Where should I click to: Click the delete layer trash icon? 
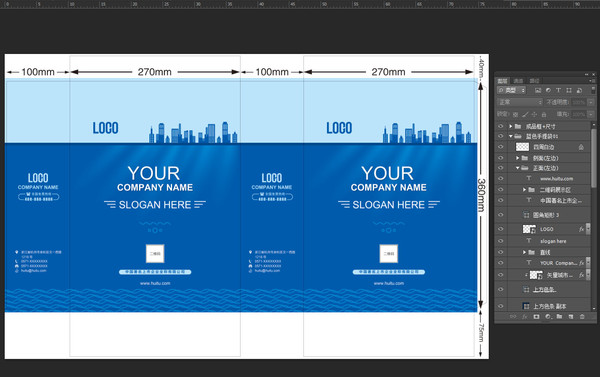point(582,317)
